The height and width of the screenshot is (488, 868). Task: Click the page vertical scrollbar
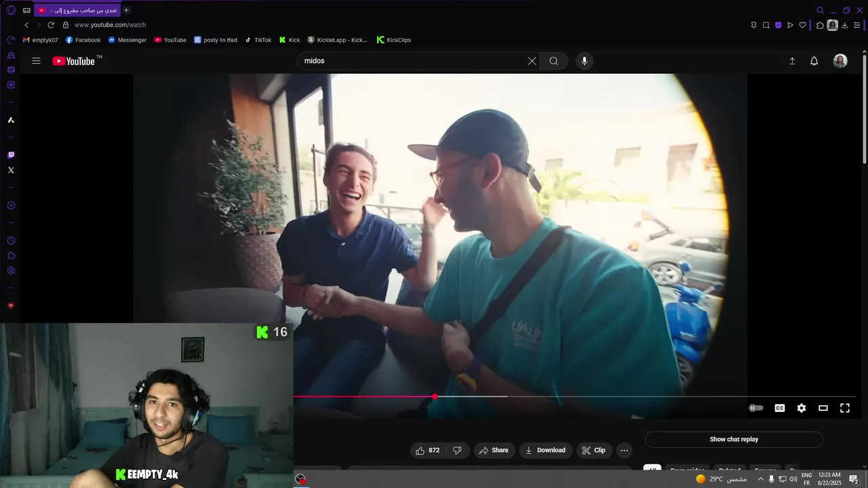coord(865,108)
